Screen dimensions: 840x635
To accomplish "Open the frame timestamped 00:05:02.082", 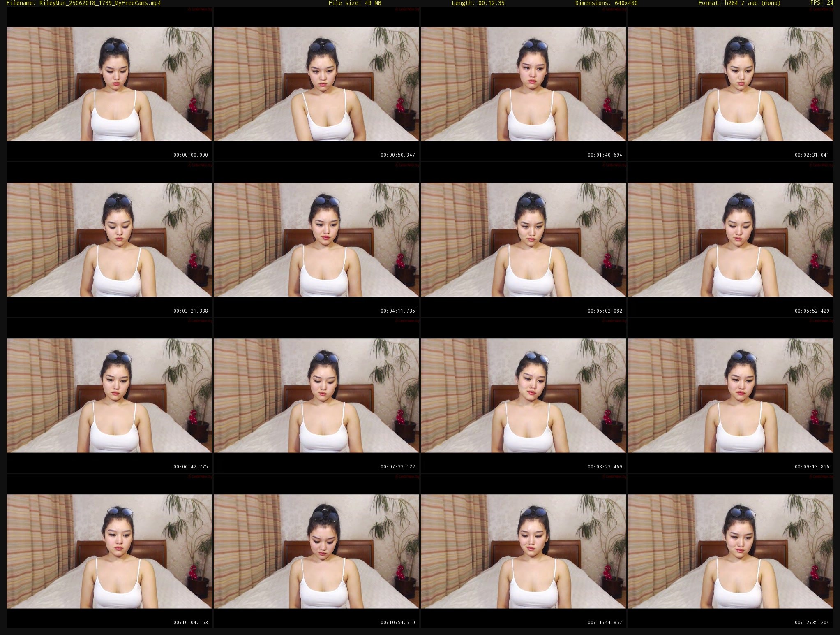I will (x=524, y=240).
